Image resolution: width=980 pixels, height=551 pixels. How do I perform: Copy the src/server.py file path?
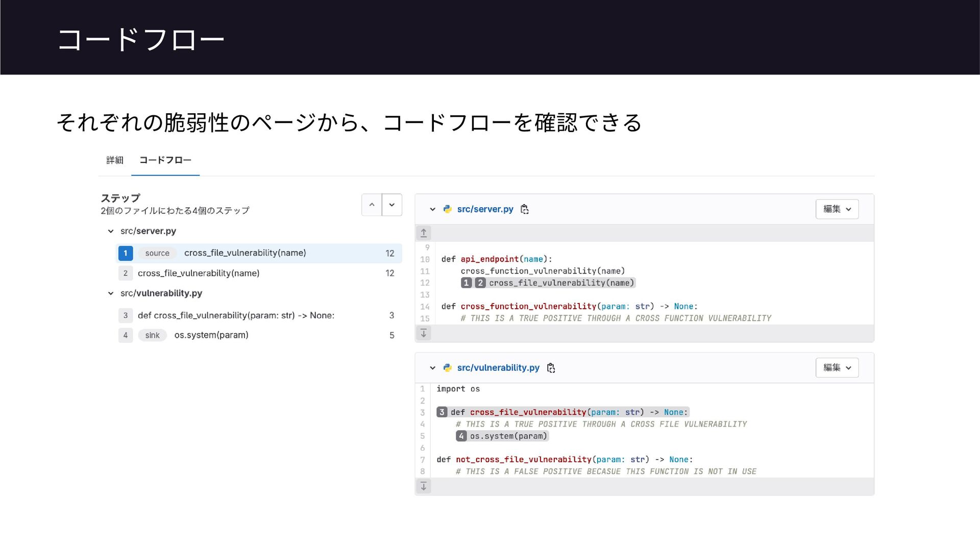pyautogui.click(x=524, y=209)
